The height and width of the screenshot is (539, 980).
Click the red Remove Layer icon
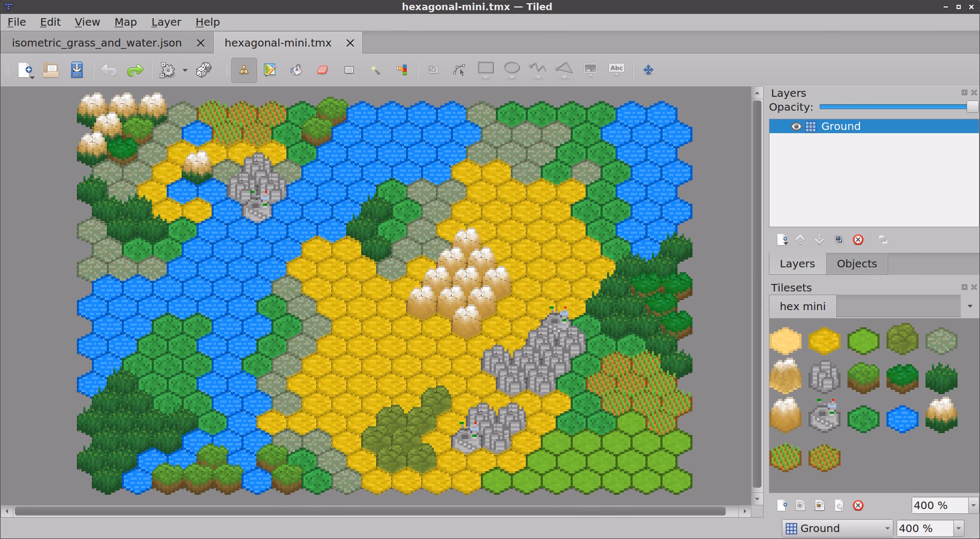tap(858, 240)
